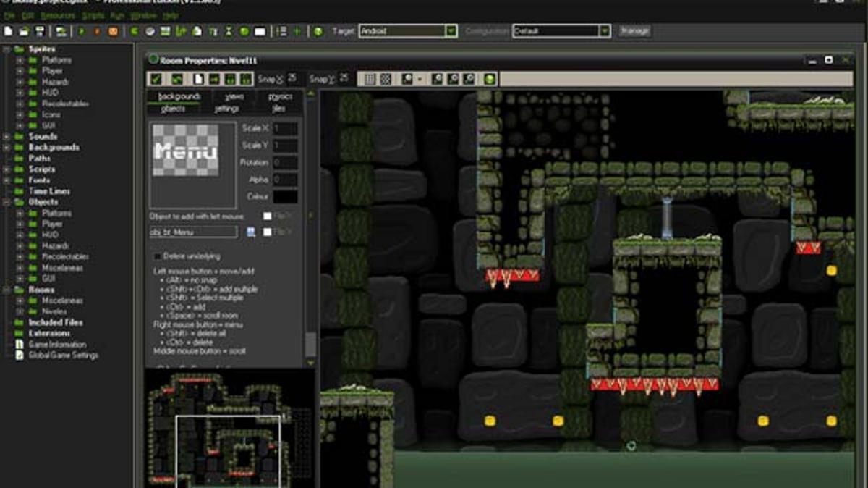The width and height of the screenshot is (868, 488).
Task: Open the object picker beside obj_bt_Menu
Action: click(250, 231)
